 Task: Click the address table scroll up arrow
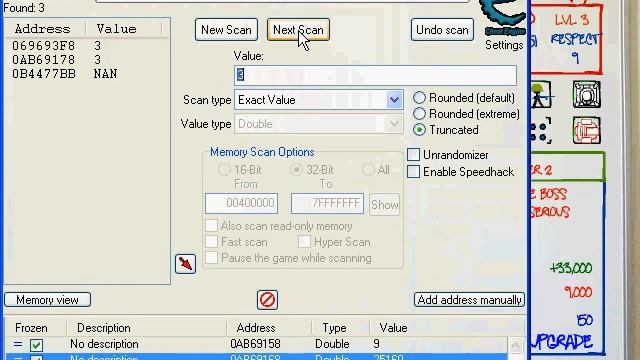pyautogui.click(x=515, y=345)
